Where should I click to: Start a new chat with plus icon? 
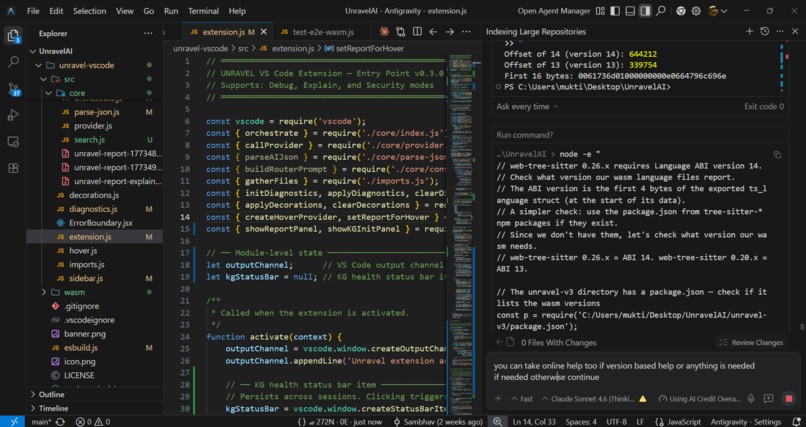[x=749, y=31]
